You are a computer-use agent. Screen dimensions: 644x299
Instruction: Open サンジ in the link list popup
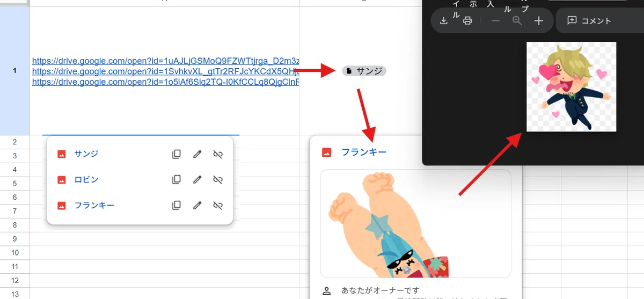(x=86, y=154)
